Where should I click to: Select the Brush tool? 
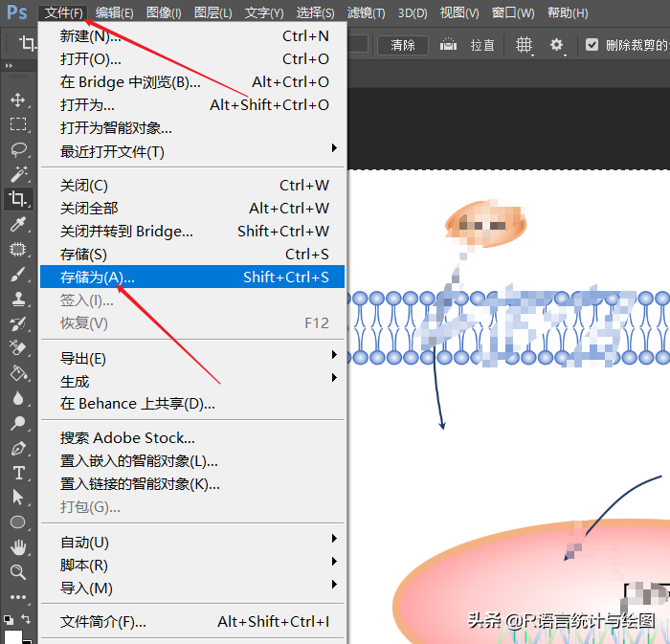coord(18,274)
